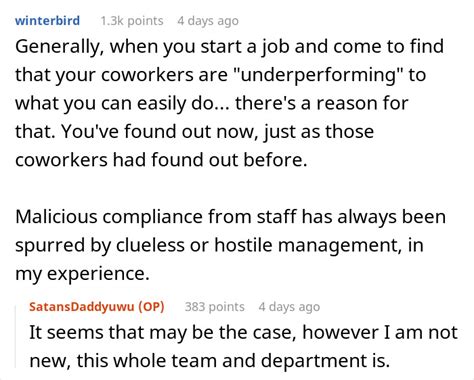Click the phrase "there's a reason for"
Viewport: 474px width, 380px height.
(322, 103)
